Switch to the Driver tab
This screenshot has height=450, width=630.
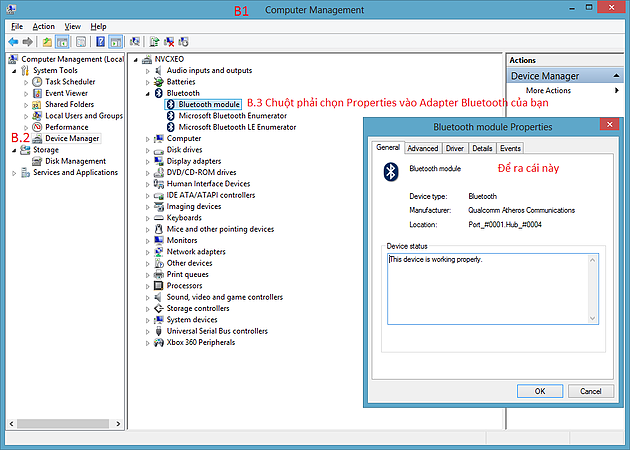coord(454,148)
